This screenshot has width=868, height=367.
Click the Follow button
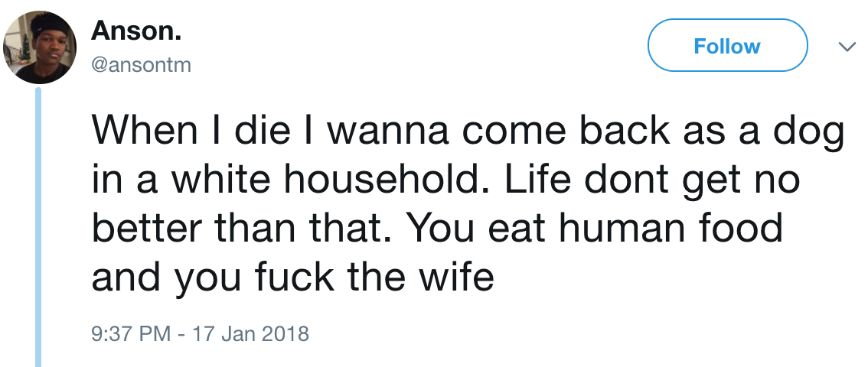pyautogui.click(x=727, y=45)
